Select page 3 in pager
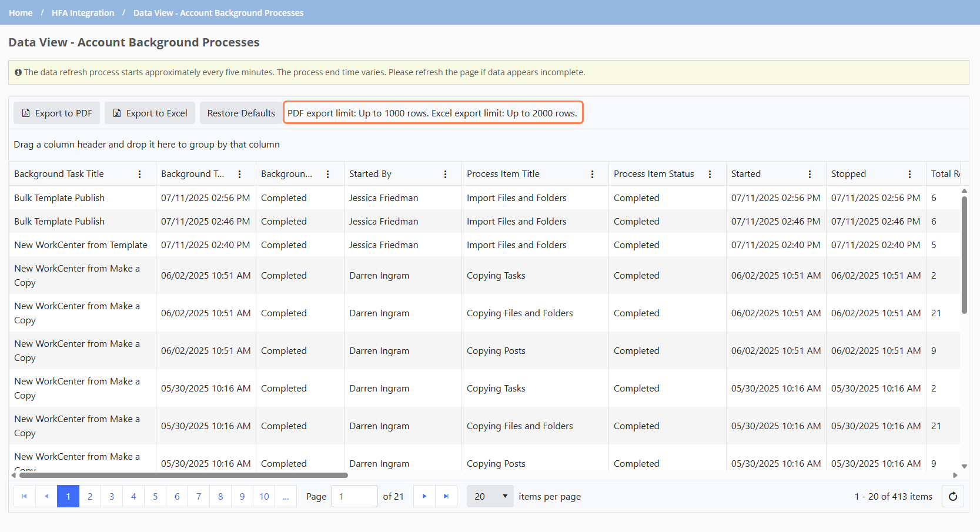The image size is (980, 532). [112, 496]
